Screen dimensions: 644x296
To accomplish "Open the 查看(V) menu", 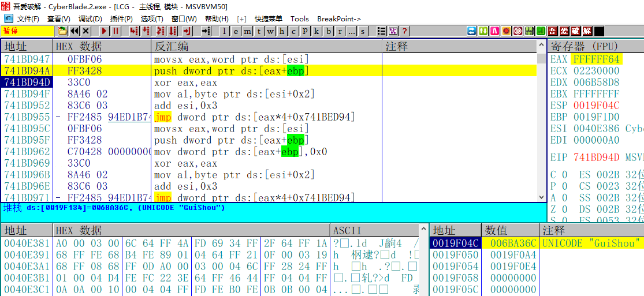I will coord(59,19).
